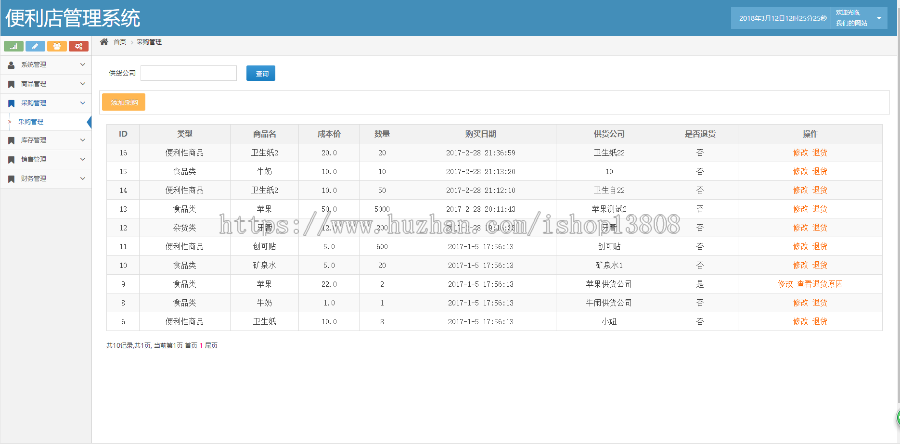Click the green chart shortcut button

pyautogui.click(x=13, y=46)
